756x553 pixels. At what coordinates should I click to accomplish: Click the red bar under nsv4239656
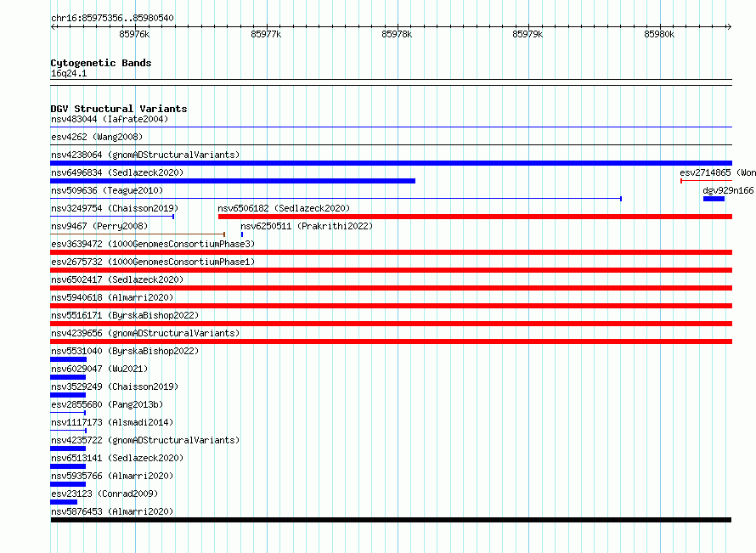(x=391, y=341)
